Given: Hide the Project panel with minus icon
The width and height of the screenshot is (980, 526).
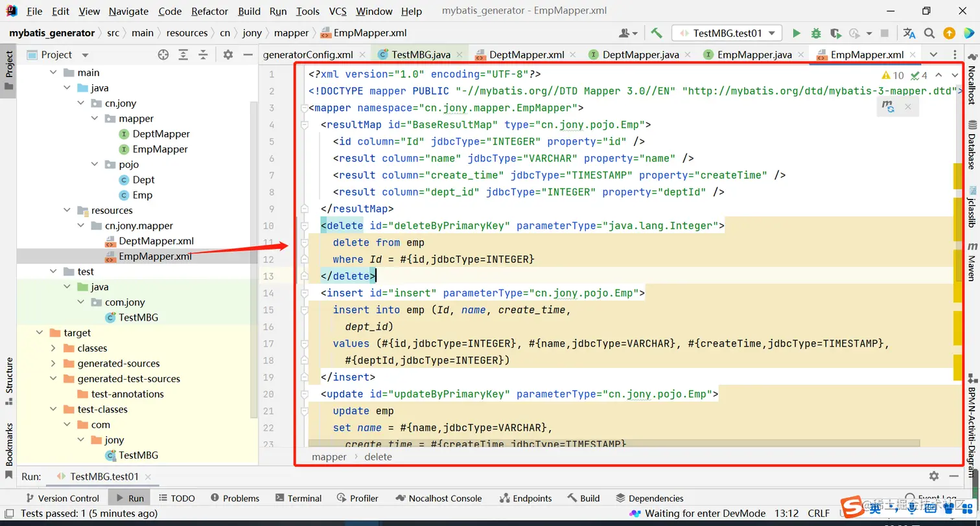Looking at the screenshot, I should [247, 54].
